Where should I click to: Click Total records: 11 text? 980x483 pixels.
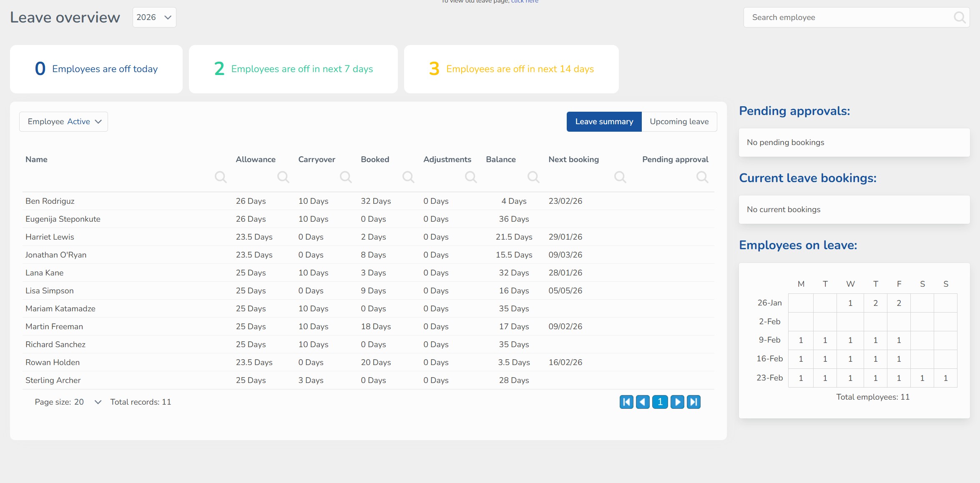[x=141, y=402]
